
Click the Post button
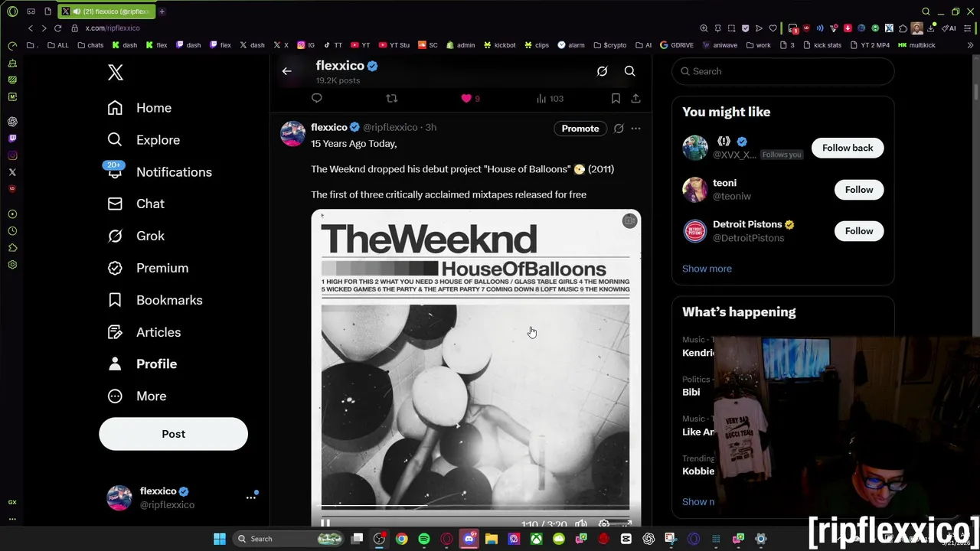coord(173,434)
